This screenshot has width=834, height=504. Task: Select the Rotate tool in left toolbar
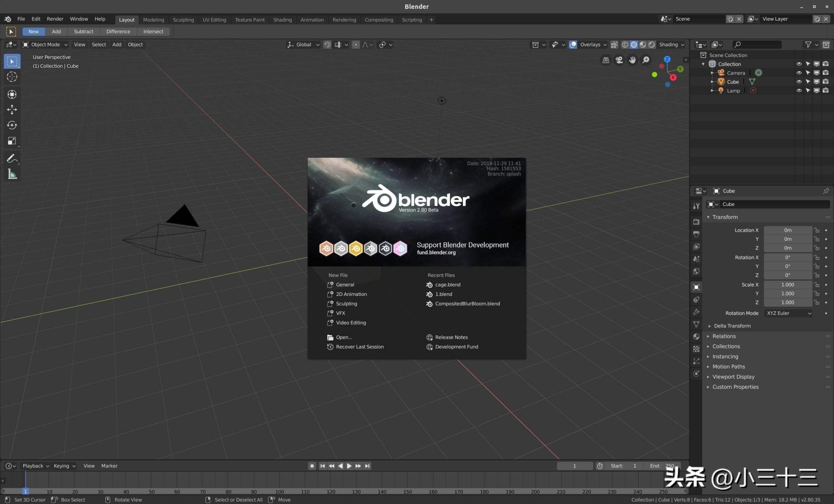click(x=12, y=125)
